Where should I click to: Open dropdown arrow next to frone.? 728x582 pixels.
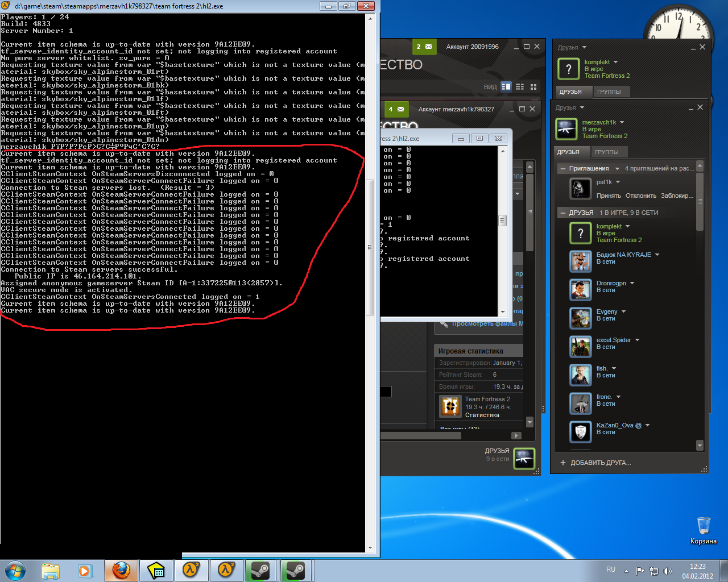(618, 397)
